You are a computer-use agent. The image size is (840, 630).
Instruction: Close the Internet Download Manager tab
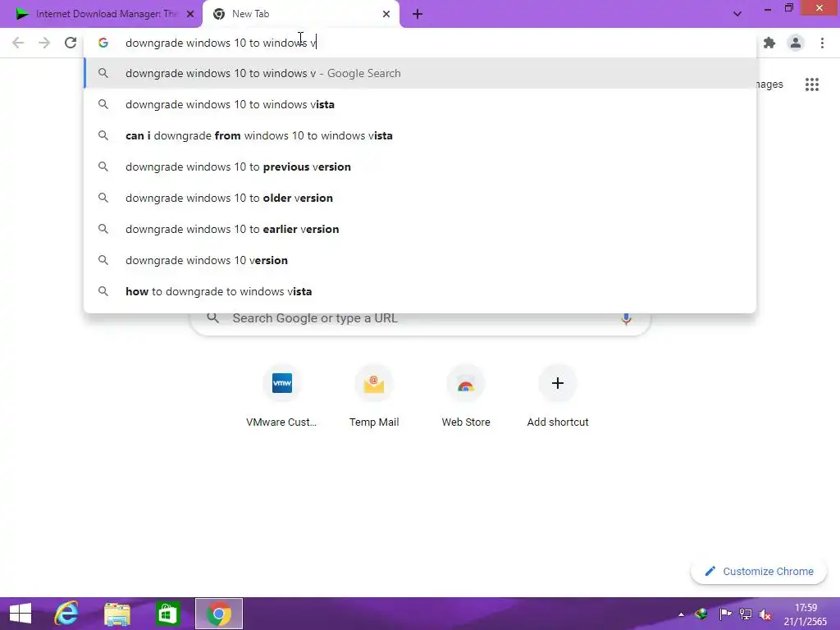coord(190,14)
